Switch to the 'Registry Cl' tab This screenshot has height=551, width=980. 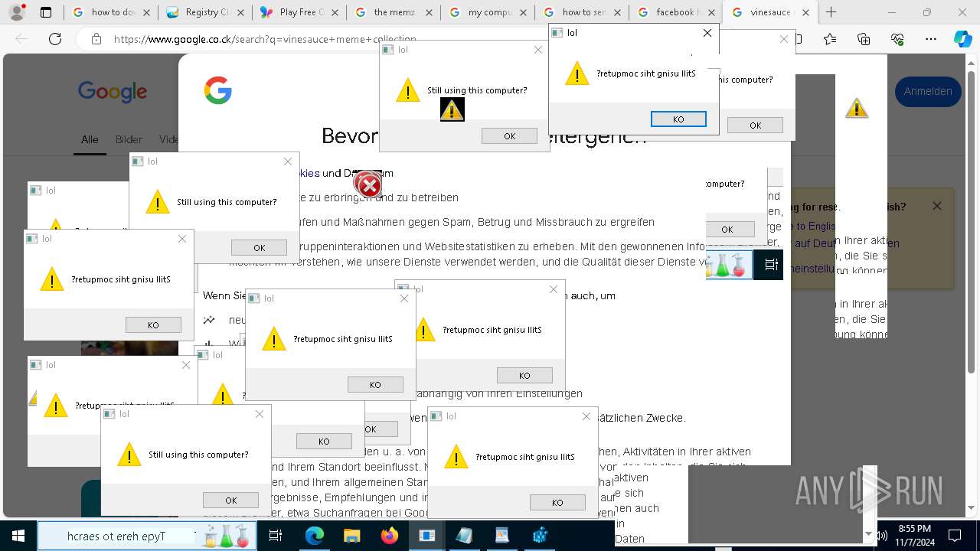(x=205, y=12)
